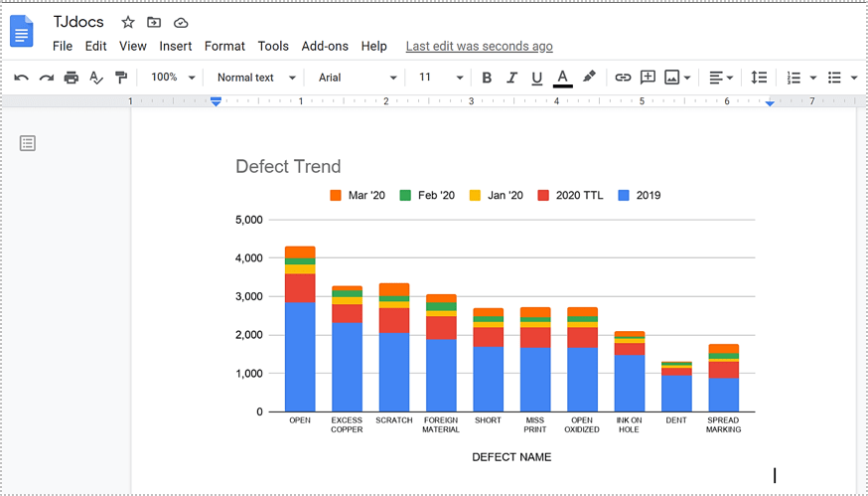Open the text color picker
This screenshot has height=496, width=868.
coord(562,78)
